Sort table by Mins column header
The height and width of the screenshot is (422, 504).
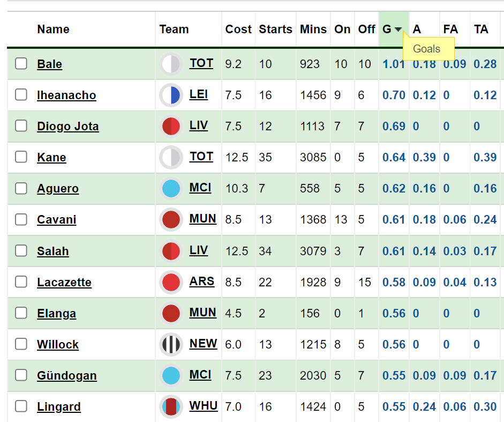point(313,29)
